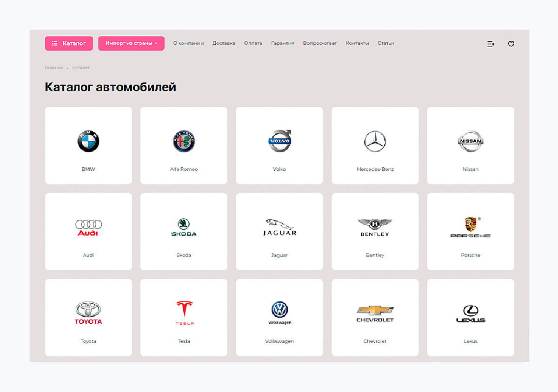Screen dimensions: 558x392
Task: Expand the 'Импорт из страны' dropdown
Action: pyautogui.click(x=131, y=43)
